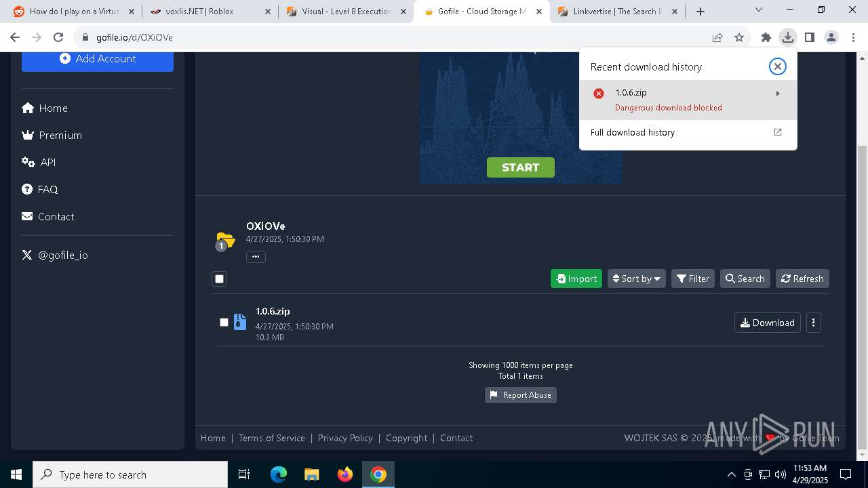This screenshot has width=868, height=488.
Task: Open Terms of Service footer link
Action: (271, 438)
